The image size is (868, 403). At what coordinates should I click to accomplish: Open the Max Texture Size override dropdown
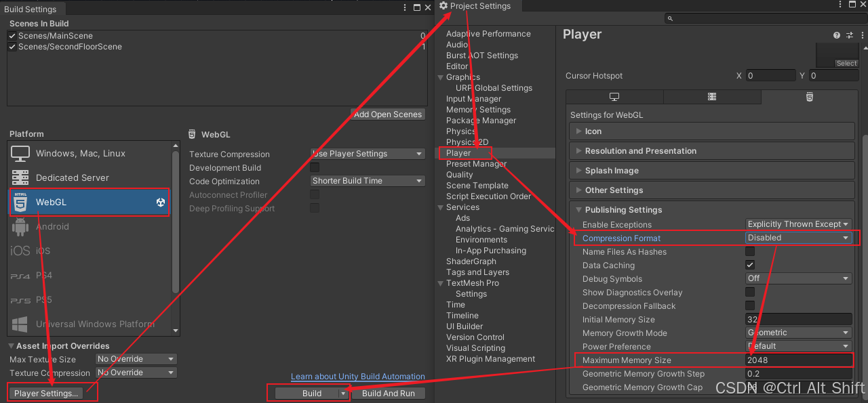tap(136, 359)
